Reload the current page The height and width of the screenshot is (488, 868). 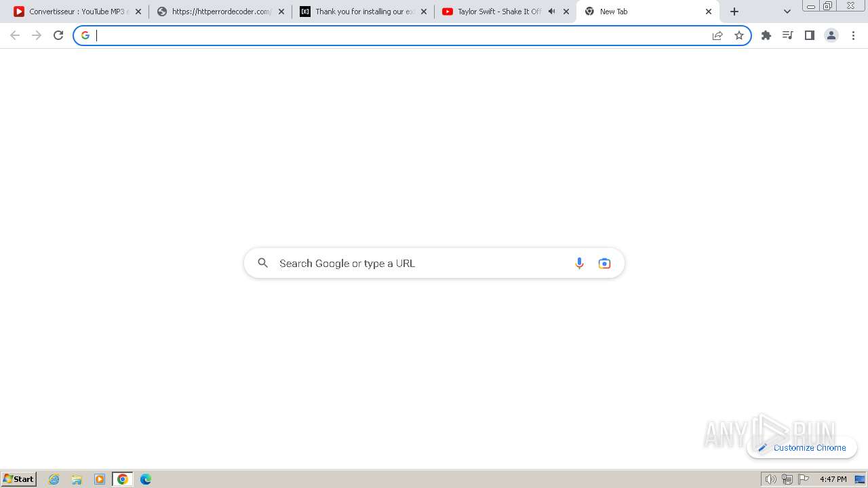click(x=58, y=35)
